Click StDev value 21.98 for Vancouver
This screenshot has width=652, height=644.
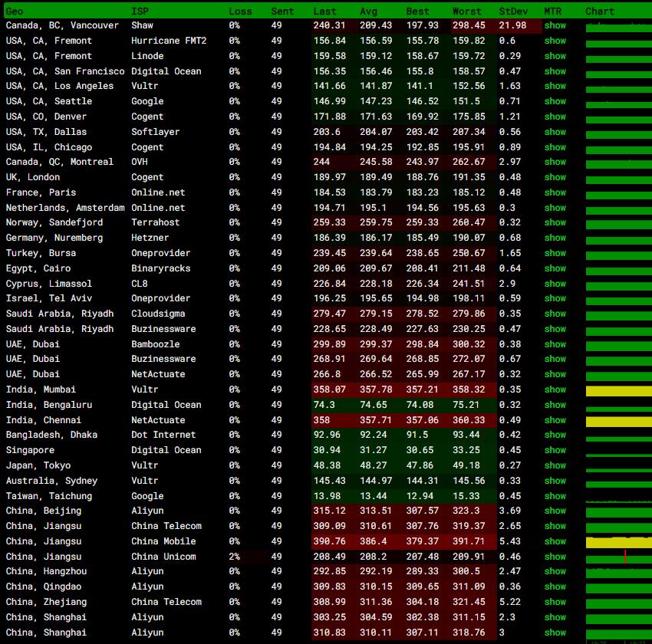click(x=512, y=25)
